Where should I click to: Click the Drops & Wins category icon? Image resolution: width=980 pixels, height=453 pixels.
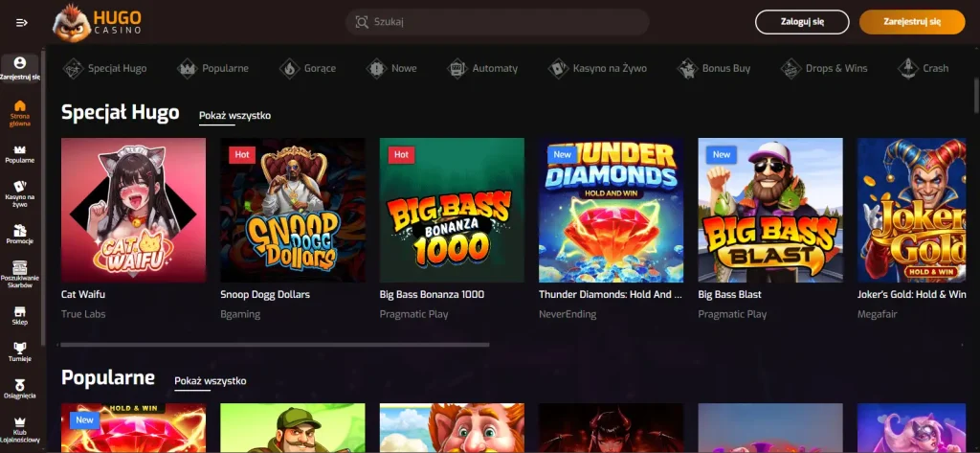791,68
